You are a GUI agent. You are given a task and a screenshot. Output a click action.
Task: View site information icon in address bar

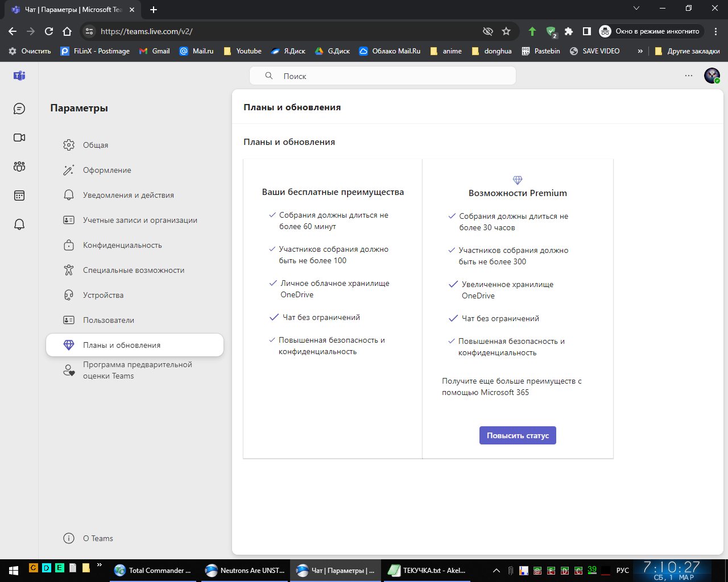[x=88, y=31]
